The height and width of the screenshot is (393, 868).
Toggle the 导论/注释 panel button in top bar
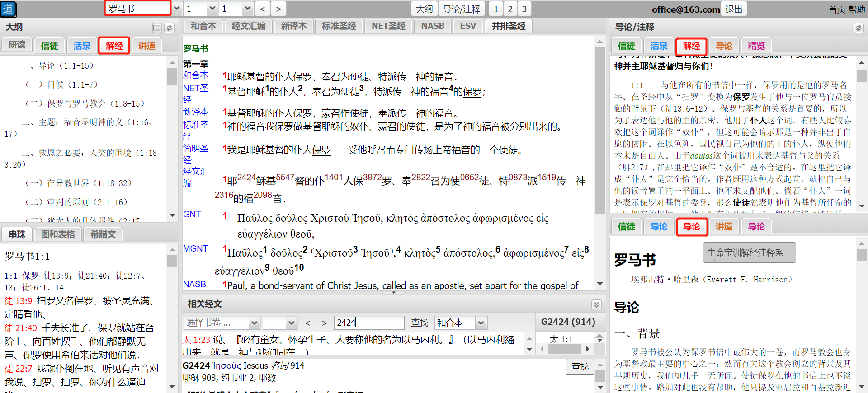click(x=461, y=9)
